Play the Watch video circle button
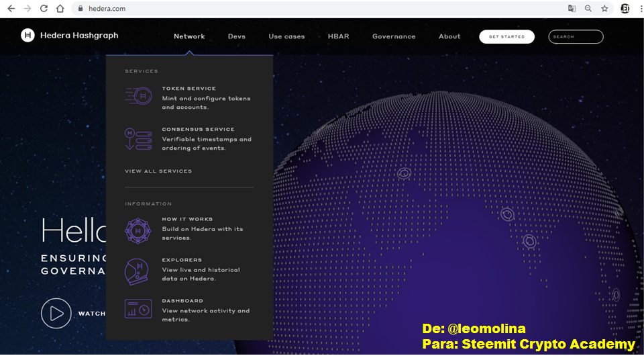The width and height of the screenshot is (644, 360). click(56, 314)
